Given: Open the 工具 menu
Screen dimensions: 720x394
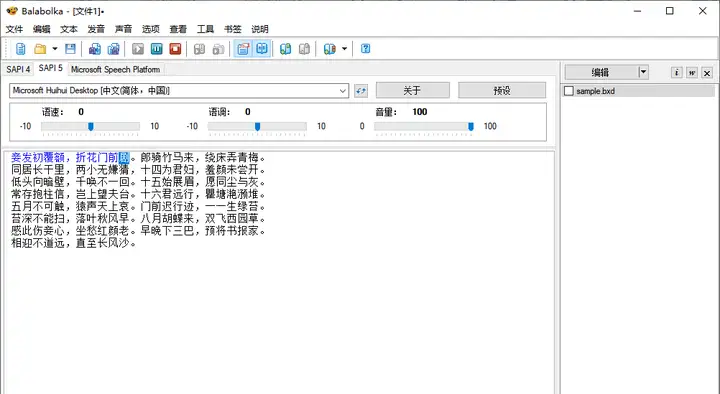Looking at the screenshot, I should 205,29.
